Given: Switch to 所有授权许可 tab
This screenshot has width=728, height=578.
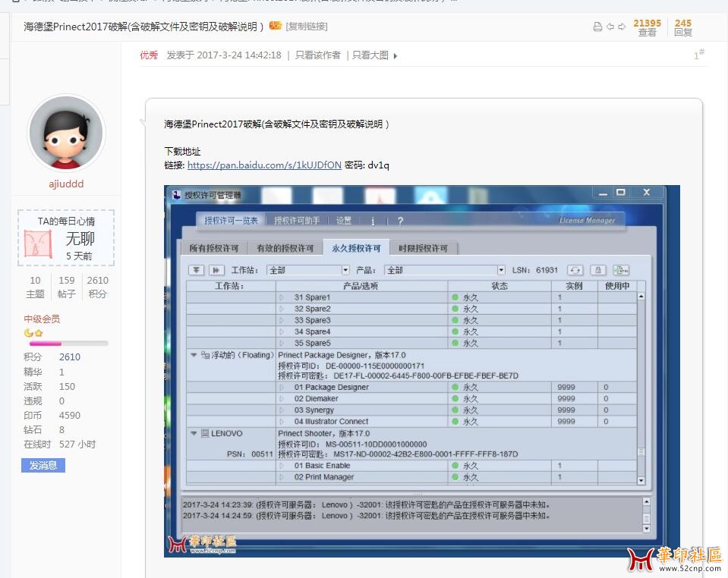Looking at the screenshot, I should (213, 249).
